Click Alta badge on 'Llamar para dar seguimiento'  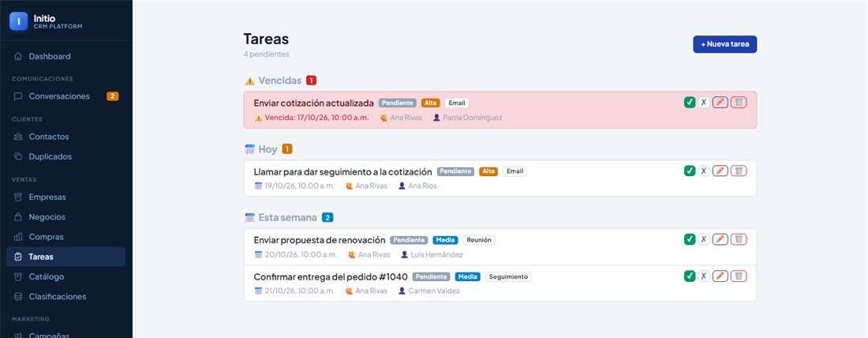[488, 172]
